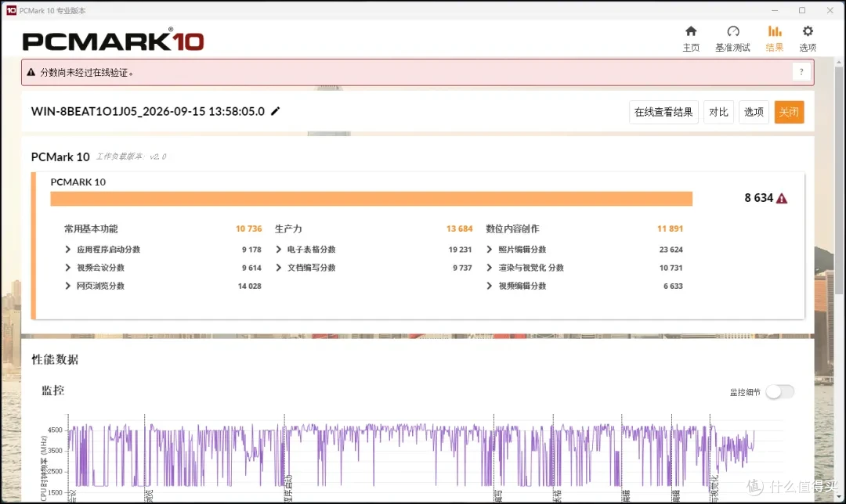This screenshot has height=504, width=846.
Task: Click the warning icon in the pink banner
Action: click(31, 72)
